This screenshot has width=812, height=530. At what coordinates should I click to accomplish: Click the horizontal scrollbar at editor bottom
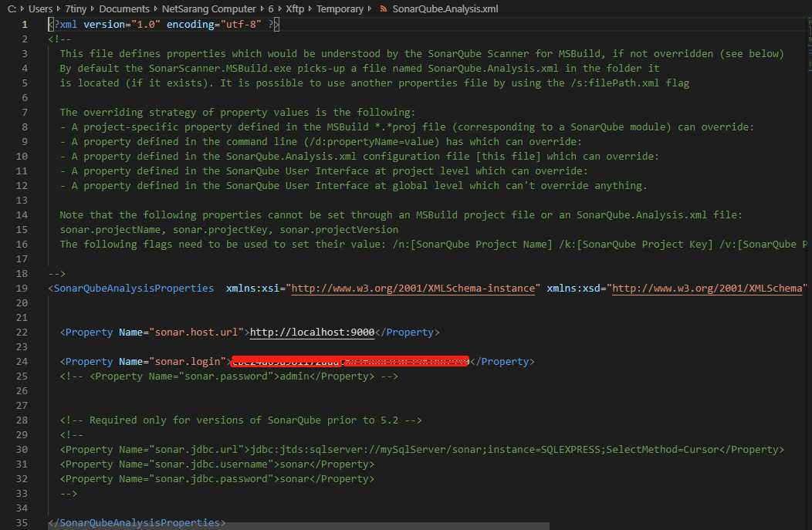click(x=298, y=526)
